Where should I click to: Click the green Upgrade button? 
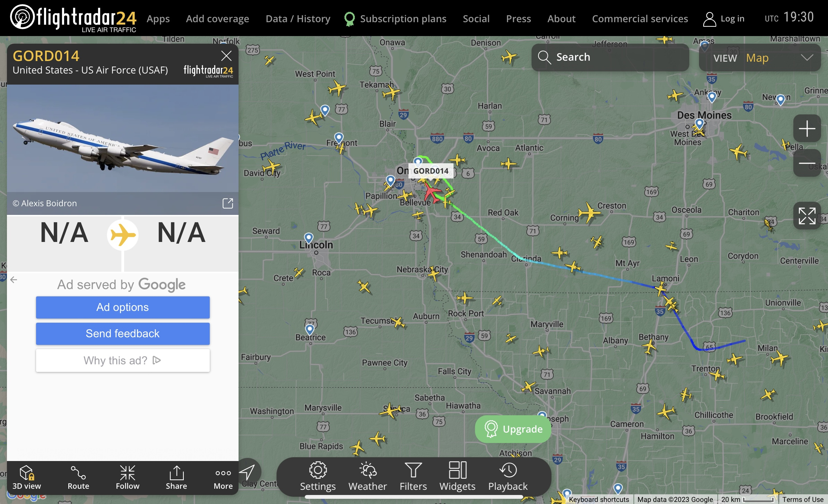(513, 429)
